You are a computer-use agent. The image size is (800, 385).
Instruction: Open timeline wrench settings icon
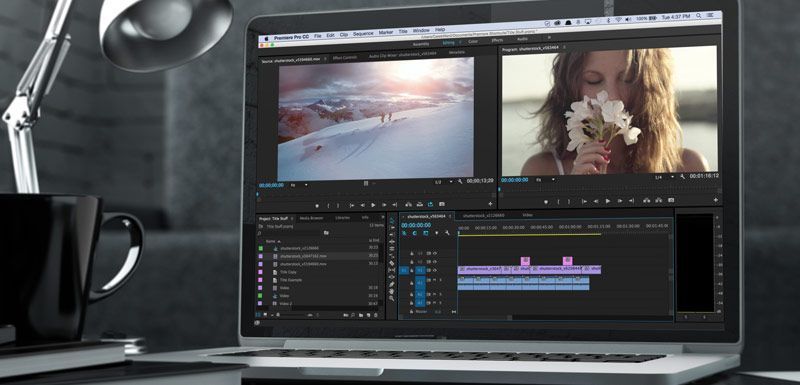[x=447, y=233]
